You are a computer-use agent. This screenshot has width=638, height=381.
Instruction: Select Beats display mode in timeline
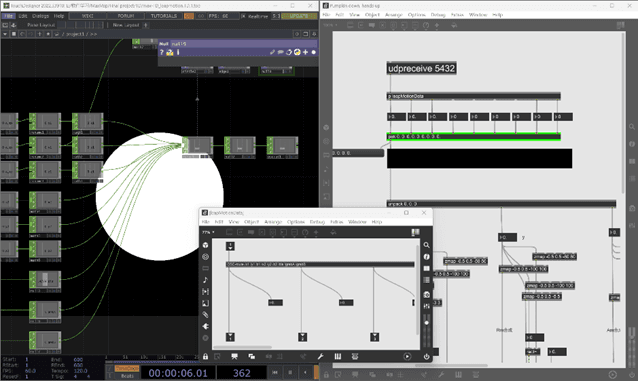click(127, 375)
